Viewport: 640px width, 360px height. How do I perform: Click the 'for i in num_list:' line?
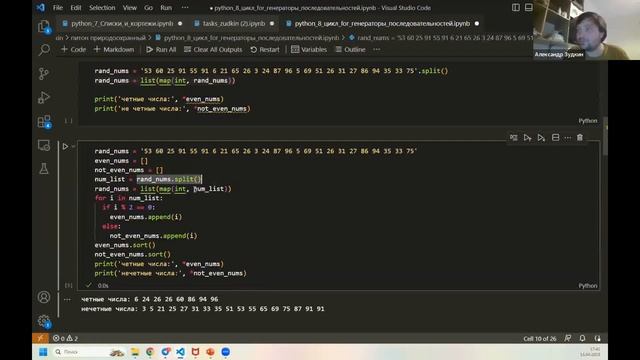click(129, 198)
